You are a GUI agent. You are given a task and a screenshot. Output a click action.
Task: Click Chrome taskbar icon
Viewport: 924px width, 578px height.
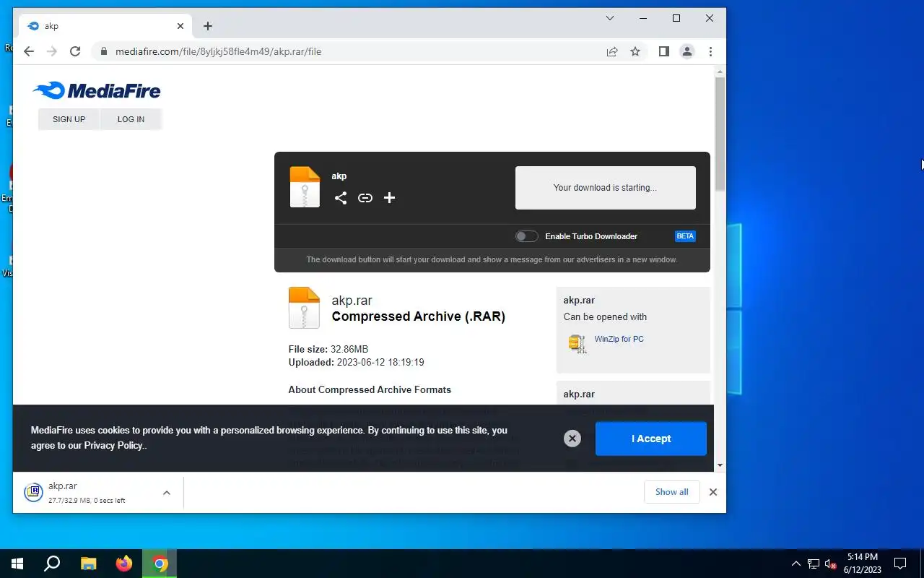160,564
